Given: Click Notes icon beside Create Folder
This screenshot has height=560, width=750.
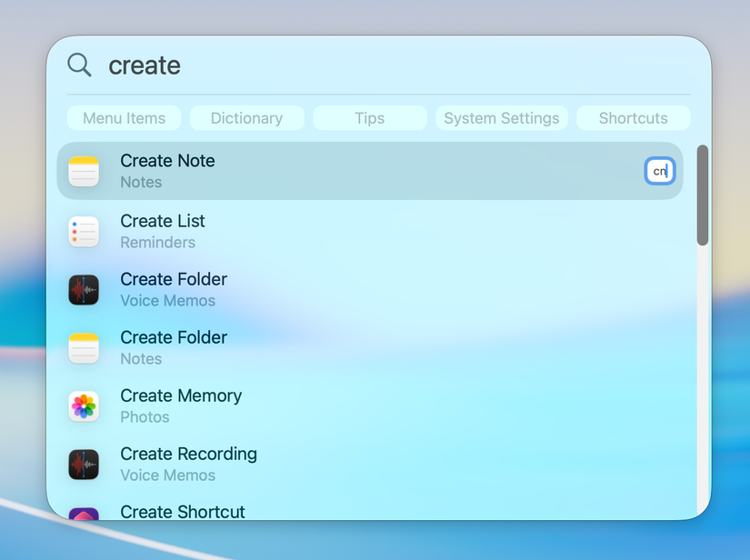Looking at the screenshot, I should tap(84, 348).
